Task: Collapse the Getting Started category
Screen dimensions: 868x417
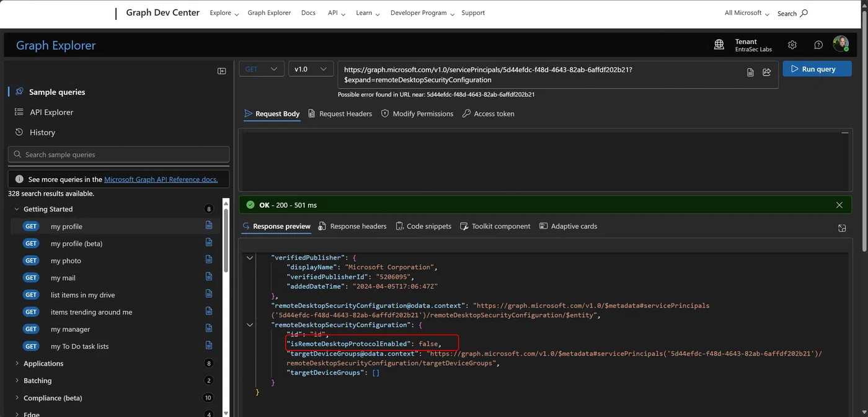Action: [17, 209]
